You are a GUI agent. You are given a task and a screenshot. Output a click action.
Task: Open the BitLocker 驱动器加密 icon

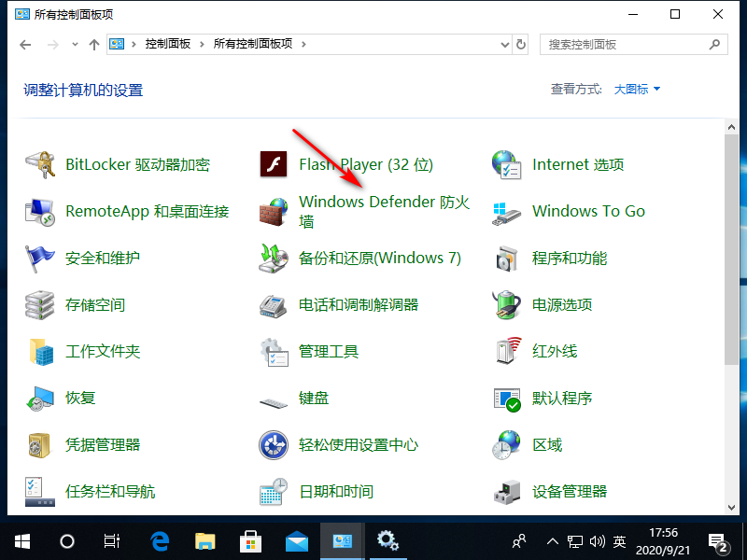tap(41, 165)
